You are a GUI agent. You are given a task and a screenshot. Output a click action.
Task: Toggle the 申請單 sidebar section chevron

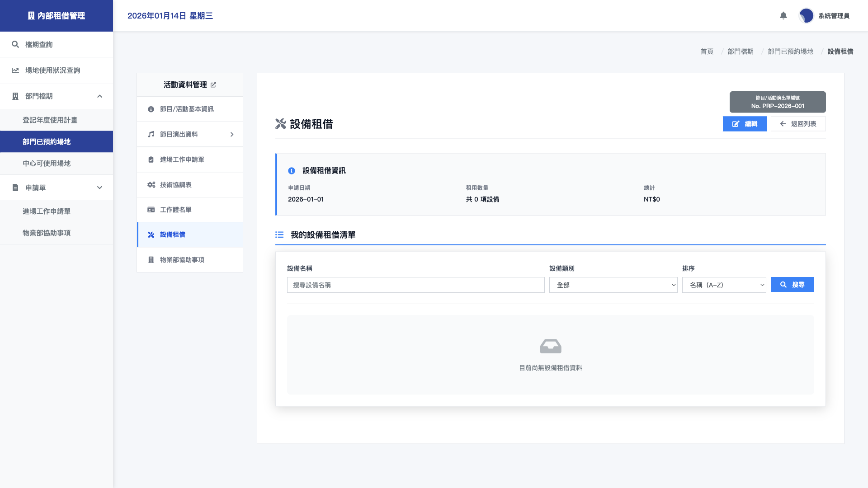[x=99, y=188]
